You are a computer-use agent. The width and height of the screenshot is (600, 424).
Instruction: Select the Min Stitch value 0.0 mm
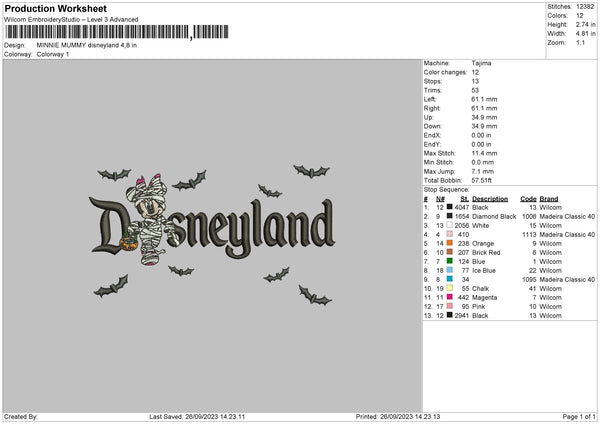(x=483, y=162)
